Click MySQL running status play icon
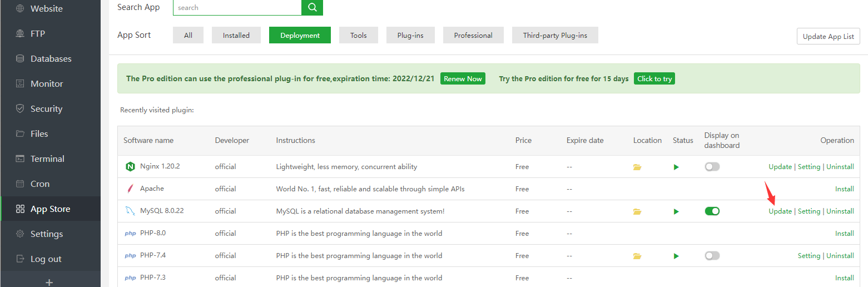This screenshot has height=287, width=868. (676, 211)
